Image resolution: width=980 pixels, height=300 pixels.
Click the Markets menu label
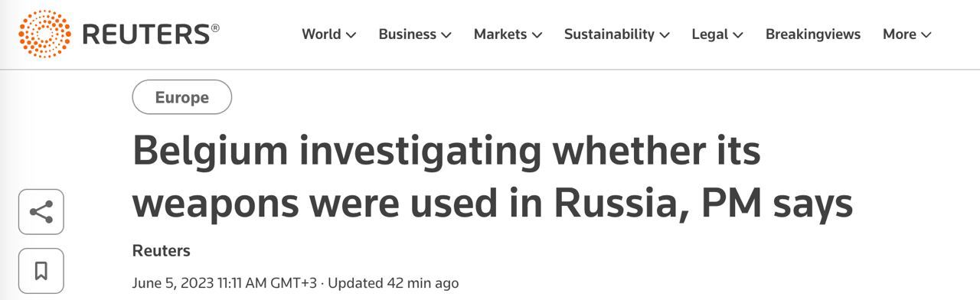click(x=500, y=34)
